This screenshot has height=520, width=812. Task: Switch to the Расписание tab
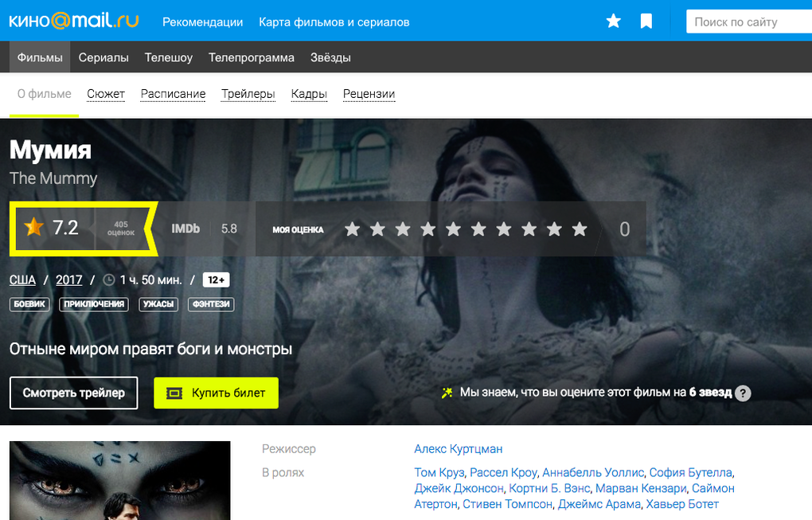tap(173, 94)
